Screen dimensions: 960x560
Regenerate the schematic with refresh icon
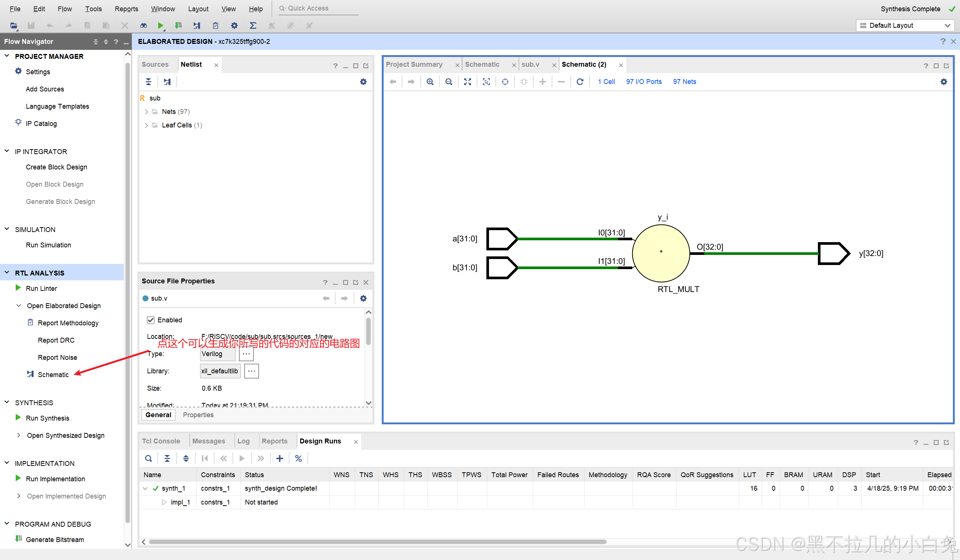580,81
